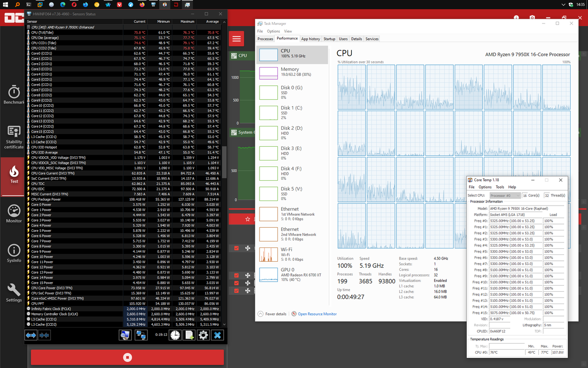Uncheck the last red checkbox in OCCT sensor list

[x=237, y=291]
